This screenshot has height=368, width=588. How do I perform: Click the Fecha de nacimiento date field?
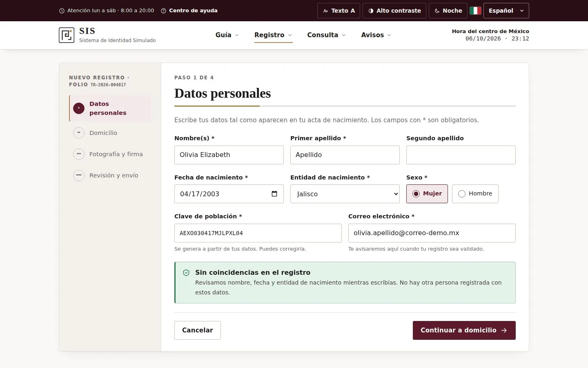(229, 194)
